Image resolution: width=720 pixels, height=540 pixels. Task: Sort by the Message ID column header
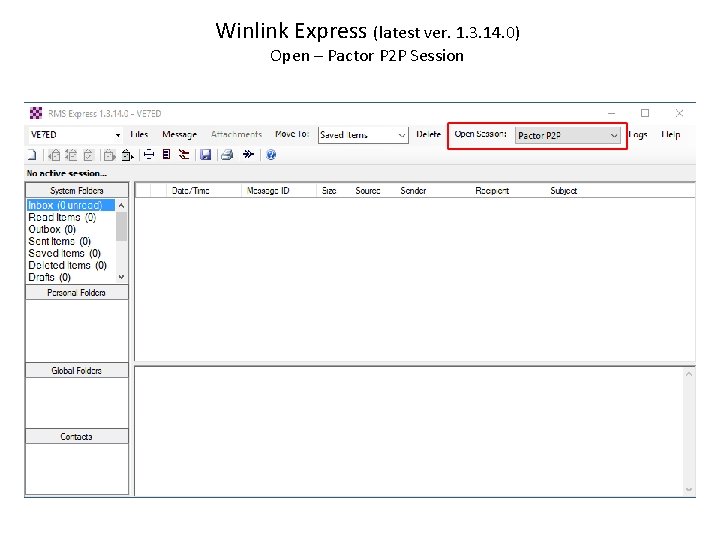point(278,191)
